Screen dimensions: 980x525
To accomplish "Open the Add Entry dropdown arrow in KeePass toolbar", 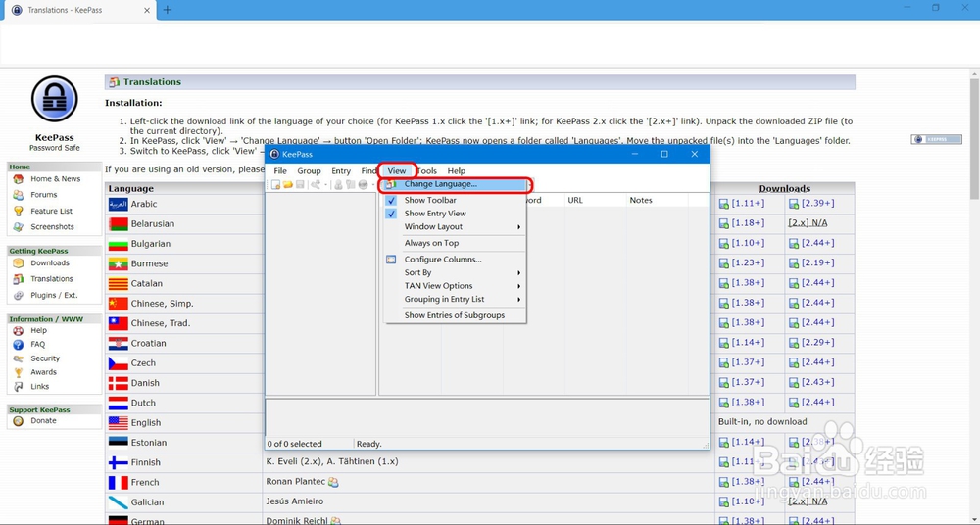I will pos(325,185).
